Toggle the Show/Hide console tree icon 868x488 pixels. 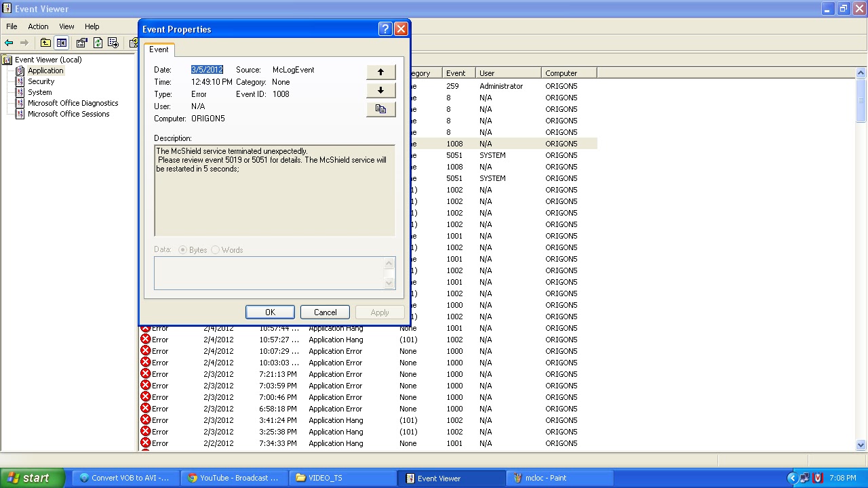(x=62, y=43)
